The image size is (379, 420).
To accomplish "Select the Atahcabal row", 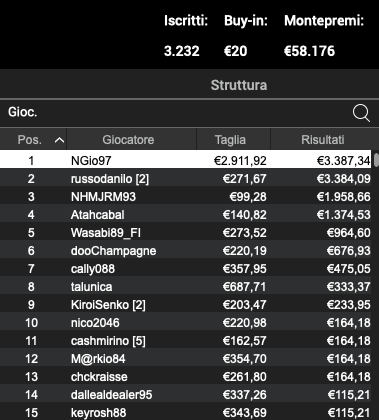I will pos(186,215).
